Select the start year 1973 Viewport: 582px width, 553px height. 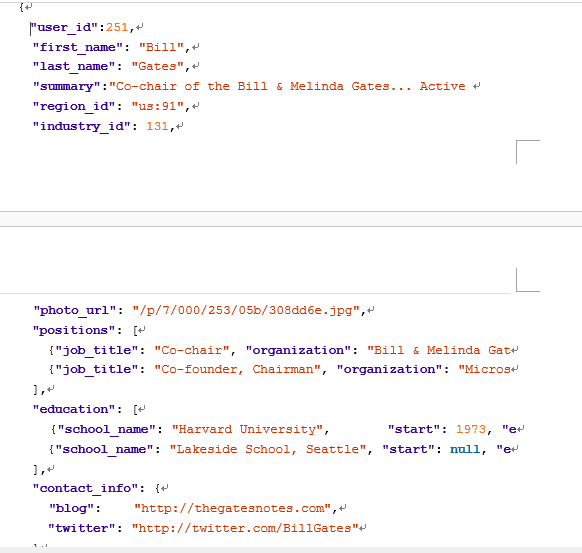tap(471, 430)
